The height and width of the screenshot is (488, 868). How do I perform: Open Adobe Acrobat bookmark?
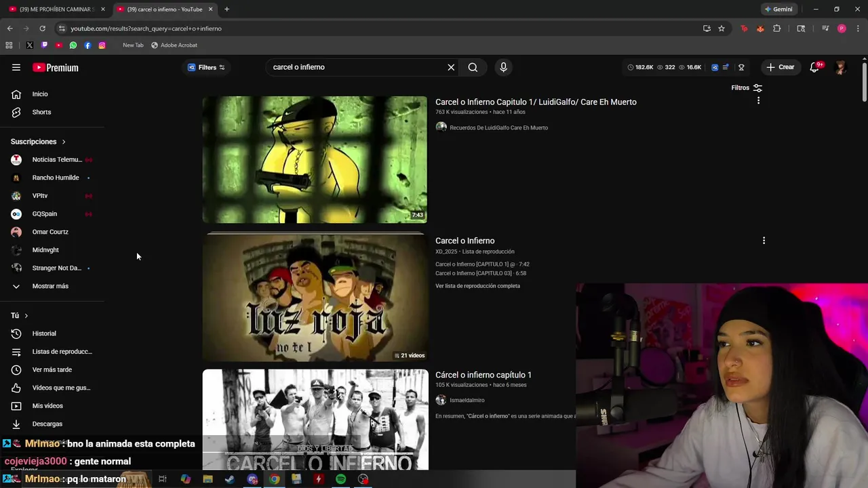click(174, 45)
